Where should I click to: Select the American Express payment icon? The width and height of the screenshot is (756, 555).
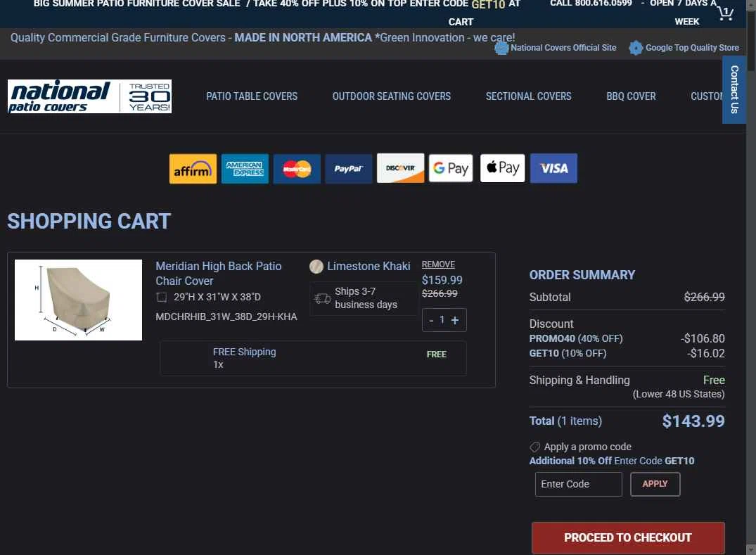[245, 169]
